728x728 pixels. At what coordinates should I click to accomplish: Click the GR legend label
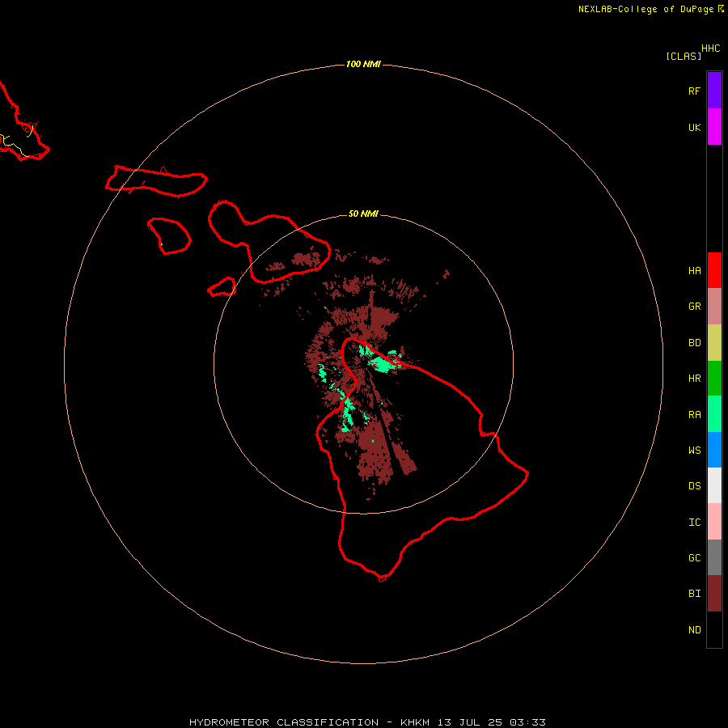(x=694, y=307)
